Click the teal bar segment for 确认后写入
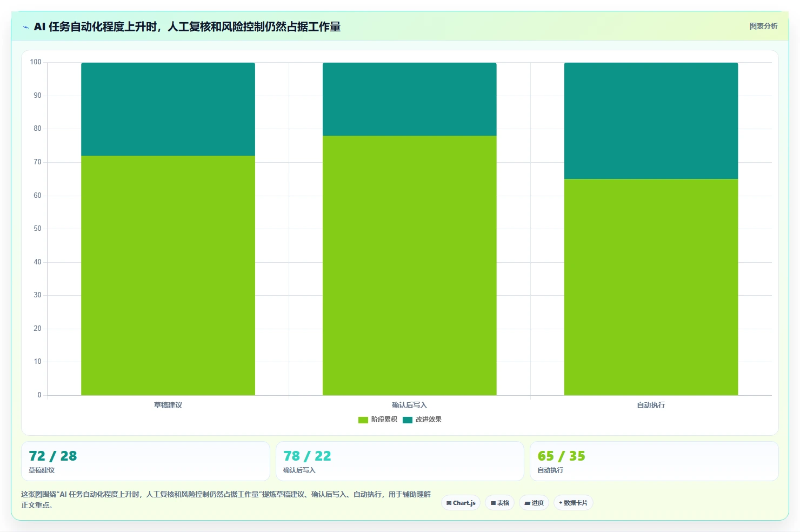Image resolution: width=800 pixels, height=532 pixels. tap(409, 99)
